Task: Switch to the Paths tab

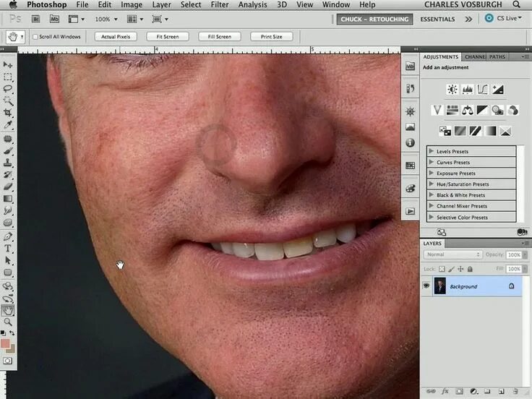Action: [x=497, y=57]
